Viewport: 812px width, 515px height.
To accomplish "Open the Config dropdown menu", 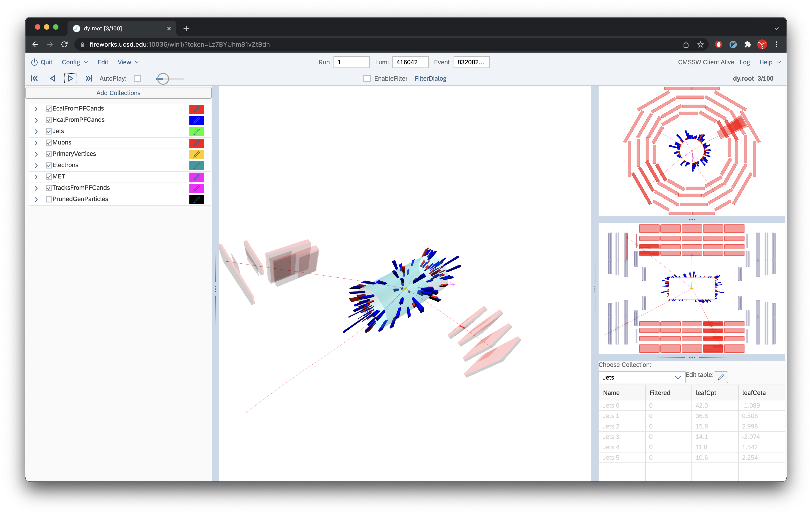I will [75, 62].
